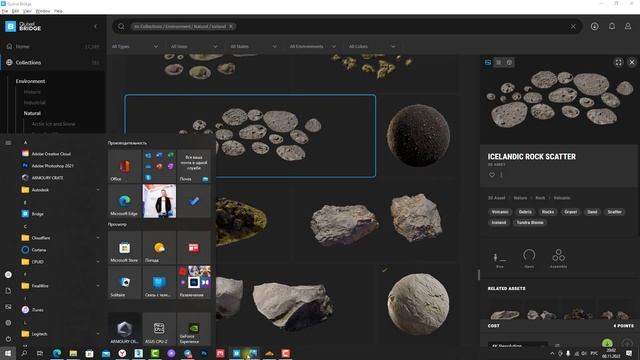Select the preview image tab in asset panel
This screenshot has height=360, width=640.
pyautogui.click(x=488, y=62)
